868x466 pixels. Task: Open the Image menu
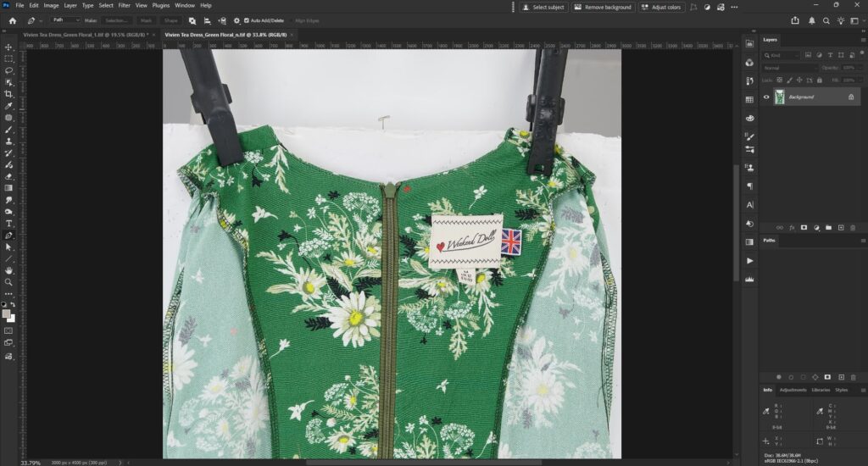[51, 6]
